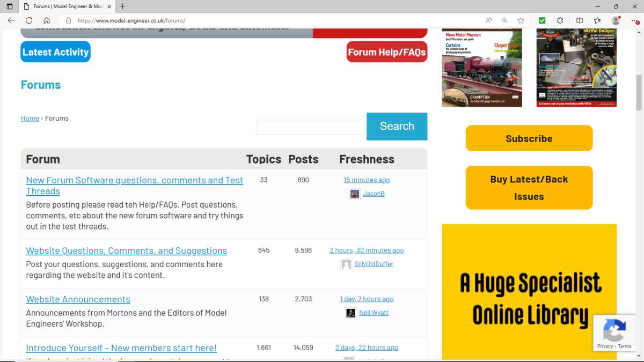Add this page to favorites
This screenshot has height=362, width=644.
[x=521, y=20]
